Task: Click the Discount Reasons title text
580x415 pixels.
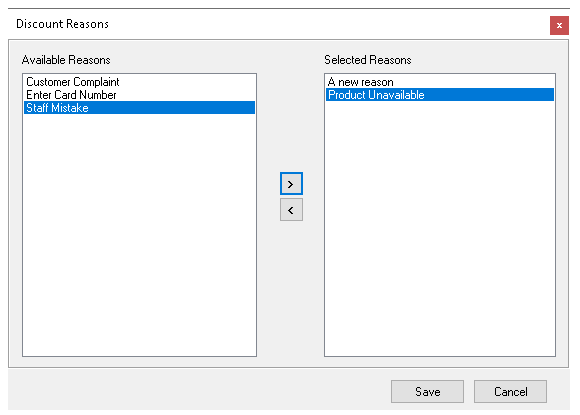Action: pos(63,24)
